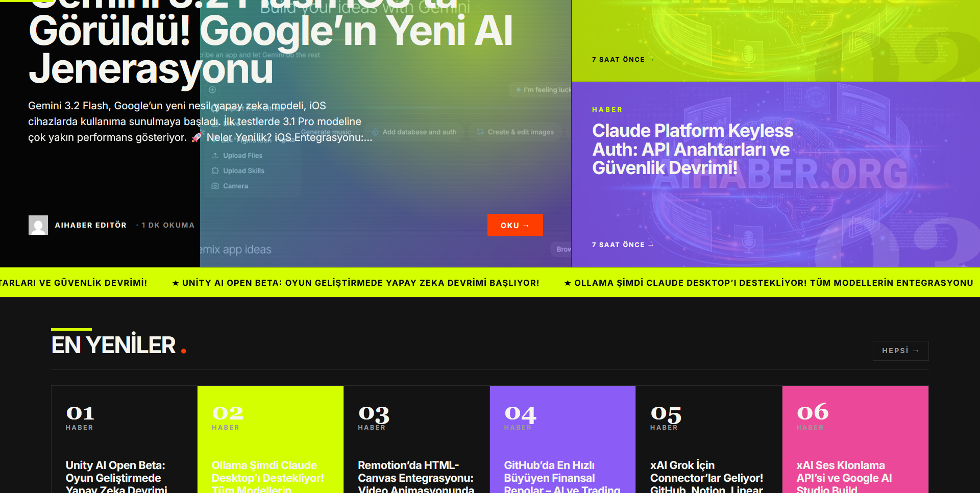
Task: Click the number 06 on the pink card
Action: [813, 412]
